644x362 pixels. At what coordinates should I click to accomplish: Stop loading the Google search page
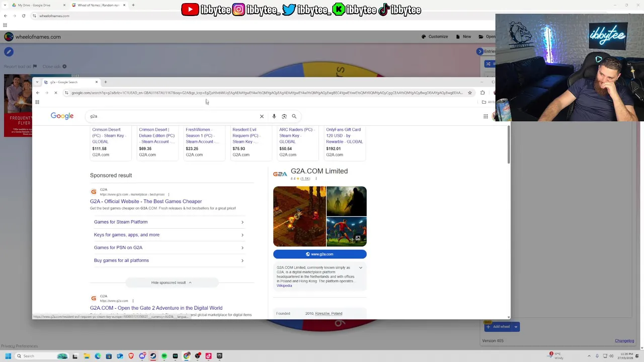(x=56, y=93)
